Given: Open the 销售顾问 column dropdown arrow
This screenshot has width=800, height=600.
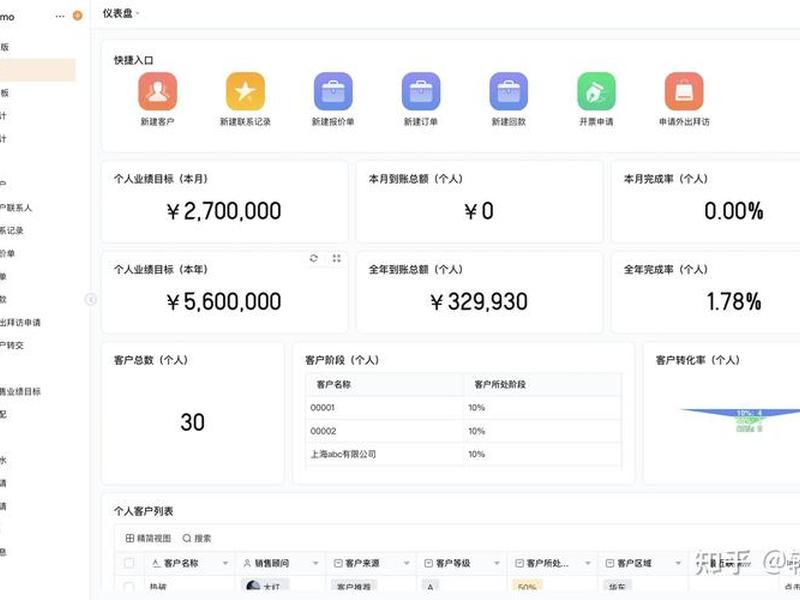Looking at the screenshot, I should point(316,563).
